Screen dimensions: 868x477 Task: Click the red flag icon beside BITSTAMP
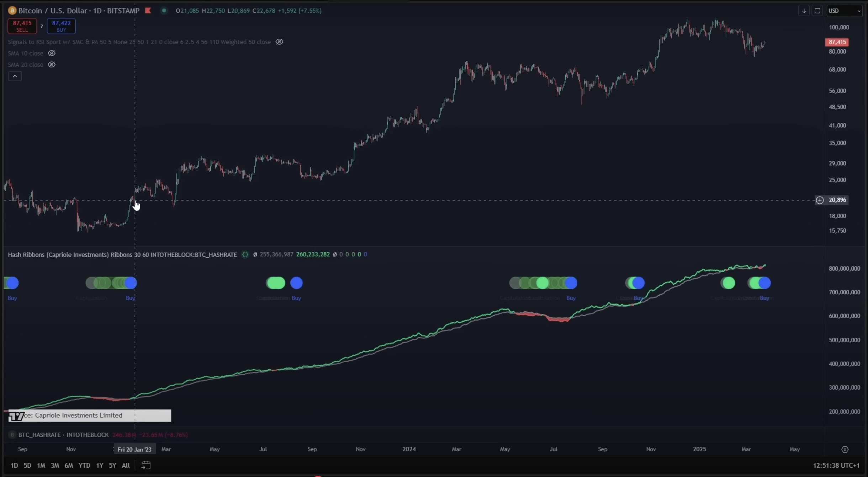coord(148,11)
